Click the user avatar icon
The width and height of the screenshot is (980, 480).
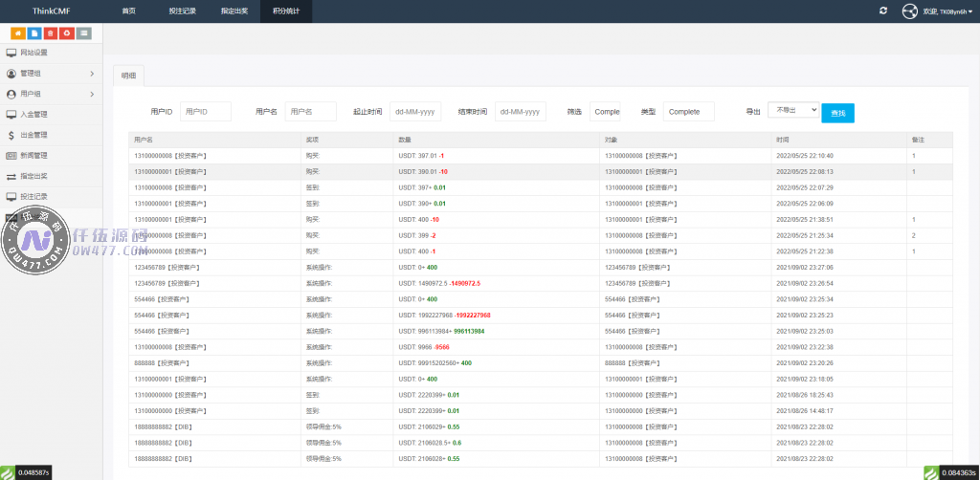(910, 11)
